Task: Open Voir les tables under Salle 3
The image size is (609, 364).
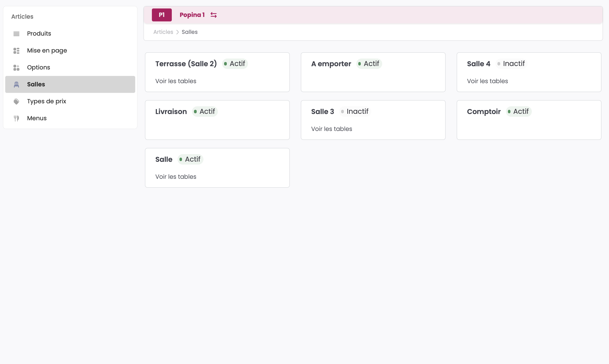Action: click(332, 129)
